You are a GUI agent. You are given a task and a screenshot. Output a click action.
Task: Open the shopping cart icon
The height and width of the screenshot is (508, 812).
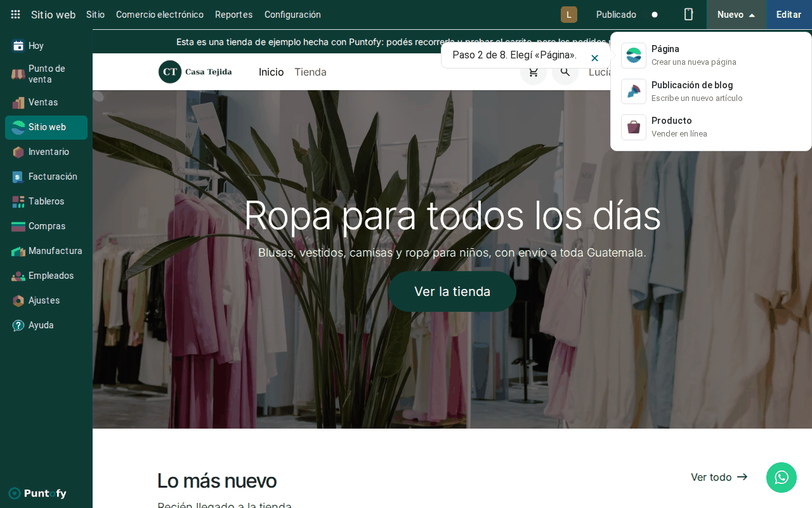pyautogui.click(x=534, y=72)
